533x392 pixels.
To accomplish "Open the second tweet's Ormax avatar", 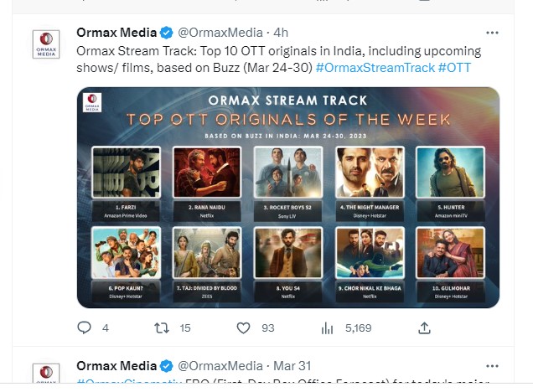I will 46,373.
